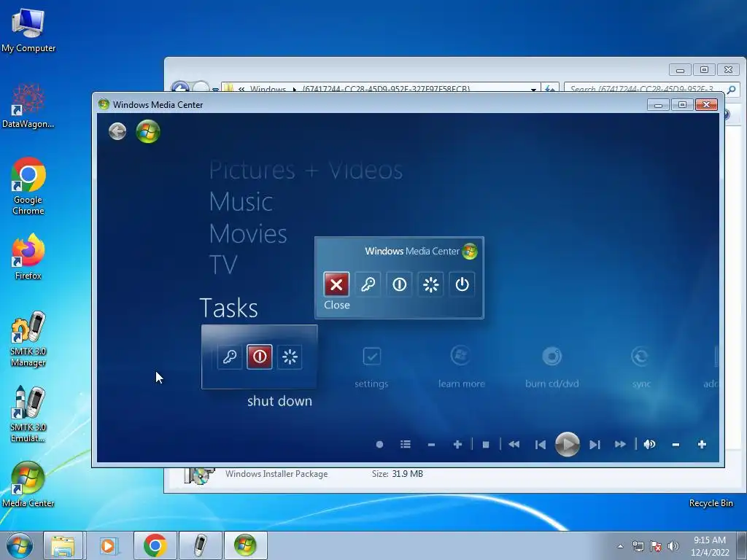Open SMTK 3.0 Manager desktop shortcut
This screenshot has width=747, height=560.
click(x=28, y=339)
